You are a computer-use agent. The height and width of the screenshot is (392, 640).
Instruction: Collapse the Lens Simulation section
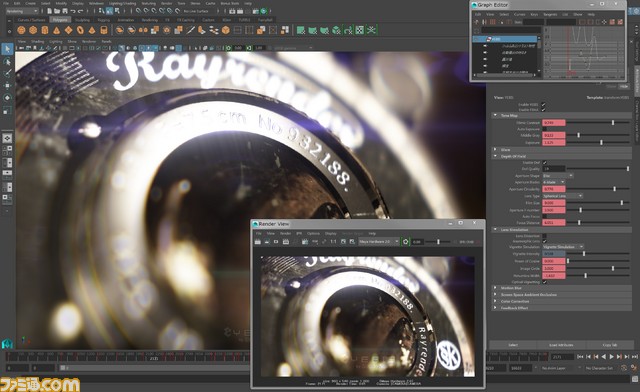pyautogui.click(x=562, y=230)
